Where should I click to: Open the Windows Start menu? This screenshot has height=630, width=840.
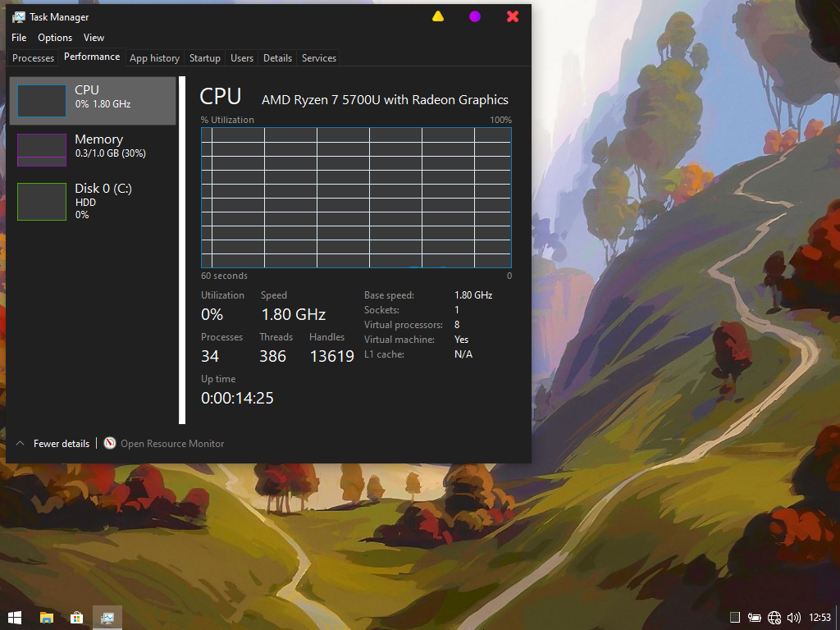(x=15, y=618)
